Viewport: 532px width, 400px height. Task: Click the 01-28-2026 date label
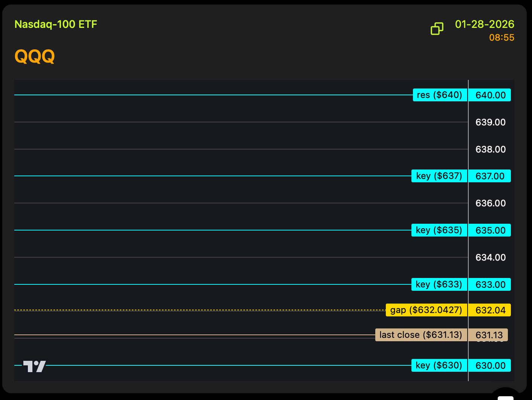(485, 24)
